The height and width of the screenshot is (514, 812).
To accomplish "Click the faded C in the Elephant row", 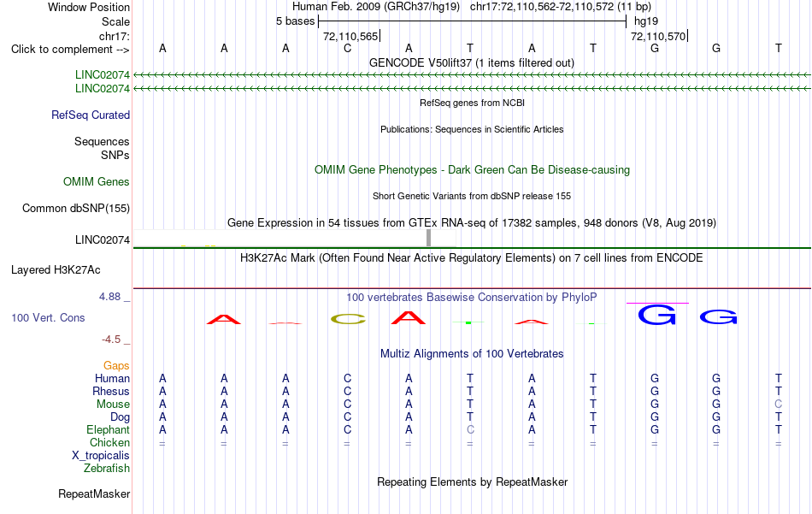I will (x=470, y=430).
